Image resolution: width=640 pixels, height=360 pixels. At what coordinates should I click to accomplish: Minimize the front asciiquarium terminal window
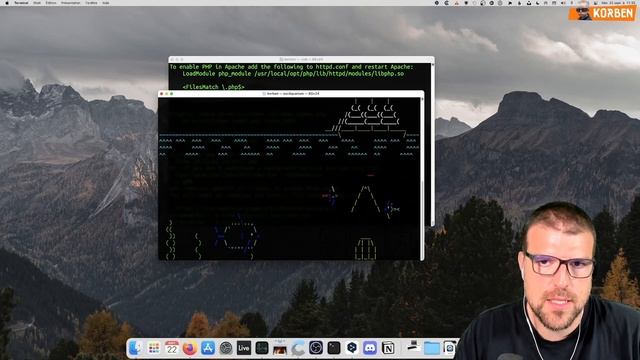coord(167,93)
